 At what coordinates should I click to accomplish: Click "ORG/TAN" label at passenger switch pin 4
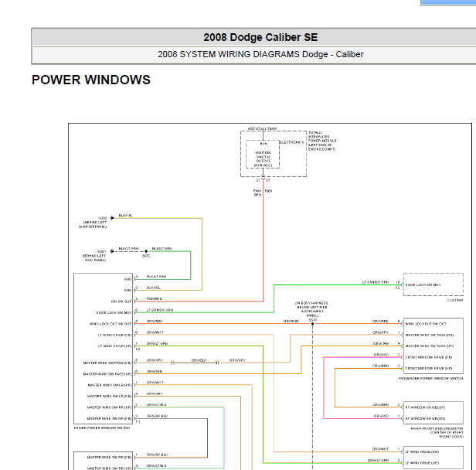click(381, 344)
